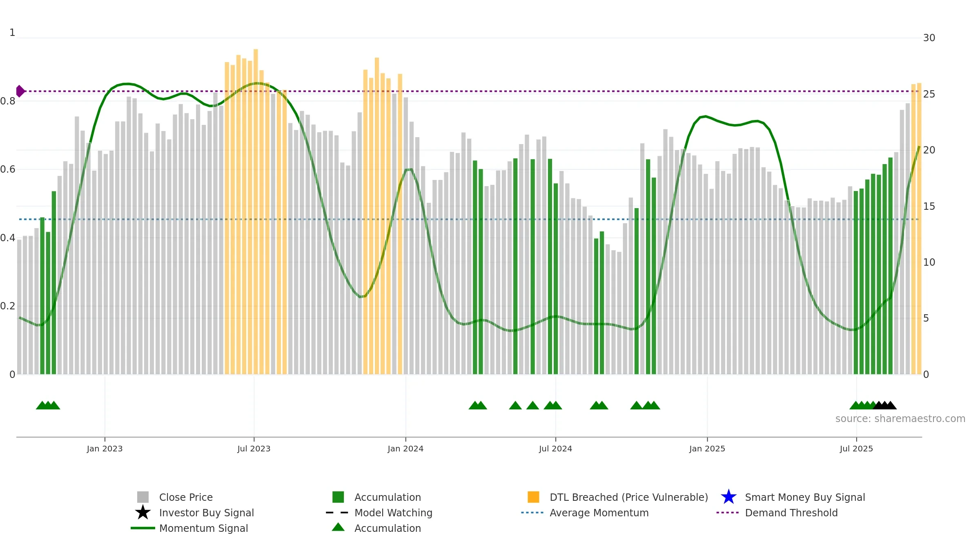
Task: Click the purple diamond Demand Threshold marker
Action: coord(20,91)
